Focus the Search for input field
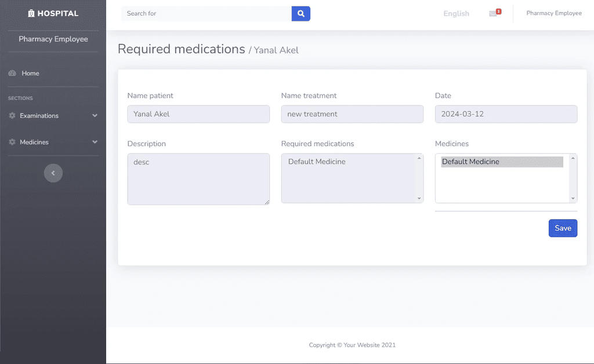Screen dimensions: 594x364 207,14
